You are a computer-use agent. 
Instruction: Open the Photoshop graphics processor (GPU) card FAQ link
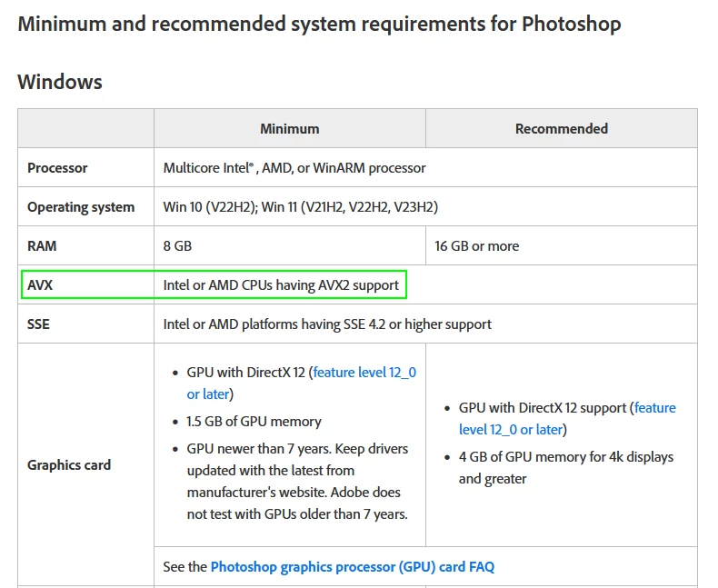[352, 567]
